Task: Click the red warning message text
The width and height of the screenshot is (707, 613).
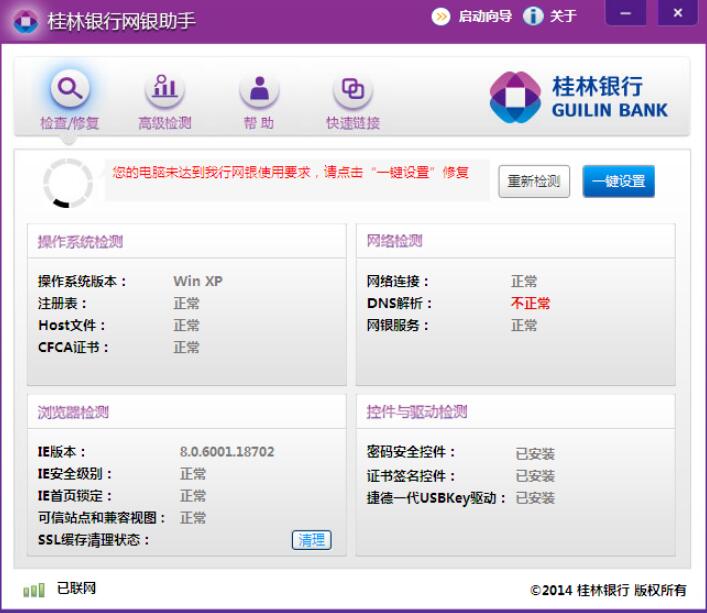Action: 290,172
